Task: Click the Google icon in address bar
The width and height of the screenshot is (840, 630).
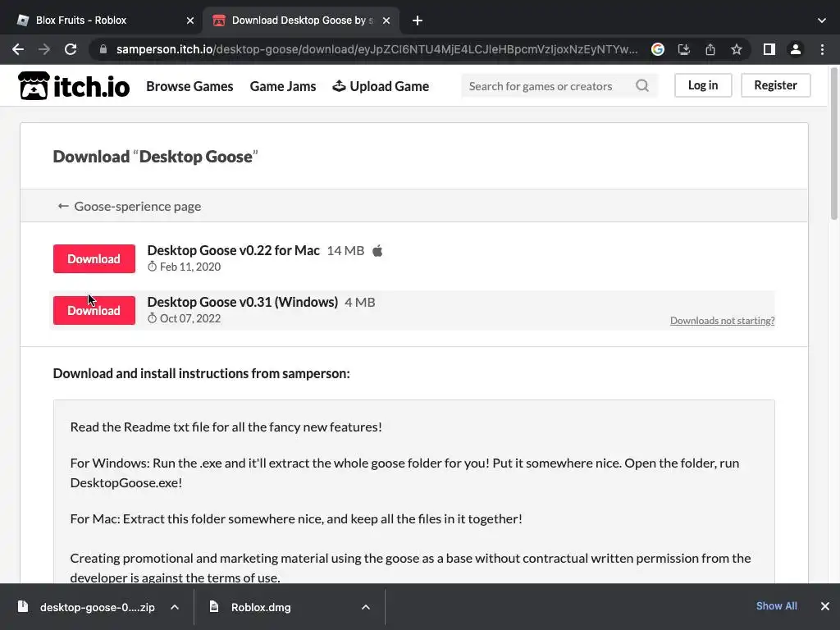Action: (x=658, y=49)
